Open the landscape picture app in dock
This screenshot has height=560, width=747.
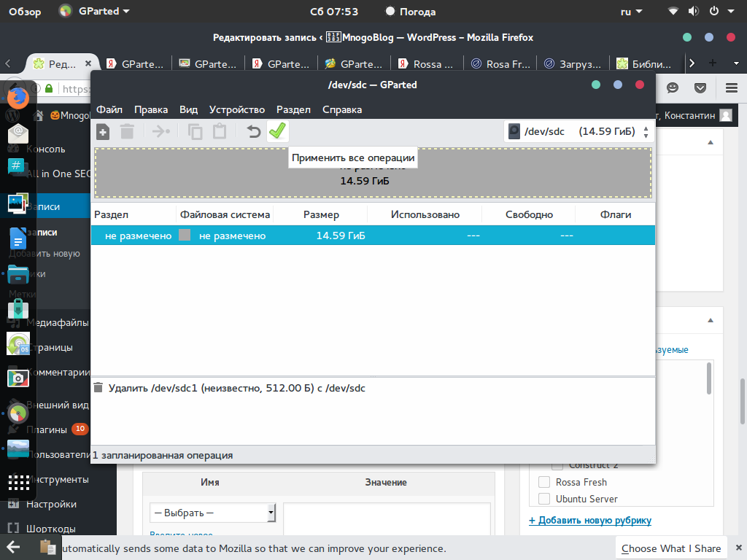pyautogui.click(x=18, y=448)
